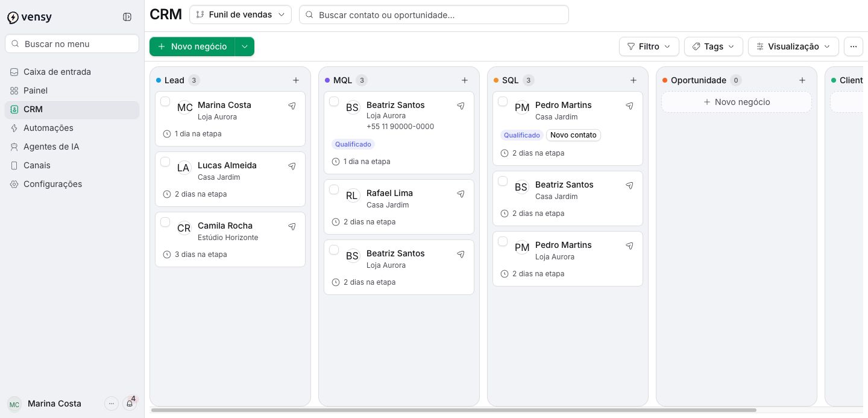Go to Painel in the sidebar

pyautogui.click(x=72, y=90)
